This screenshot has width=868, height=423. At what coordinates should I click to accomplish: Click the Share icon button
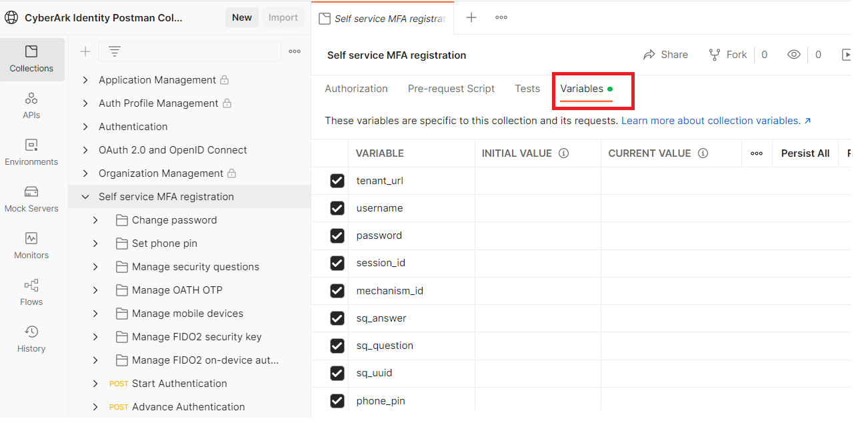point(665,55)
